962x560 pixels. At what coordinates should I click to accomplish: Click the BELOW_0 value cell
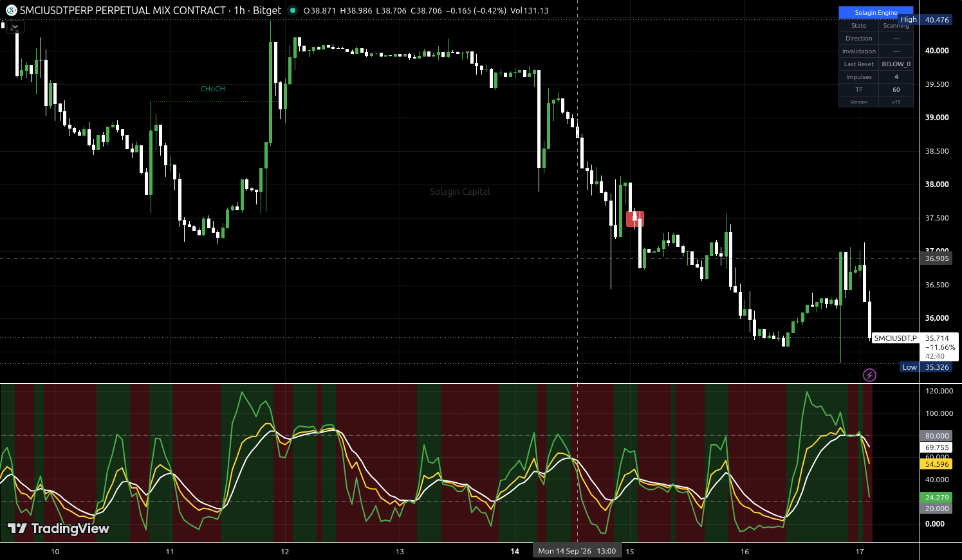coord(896,64)
